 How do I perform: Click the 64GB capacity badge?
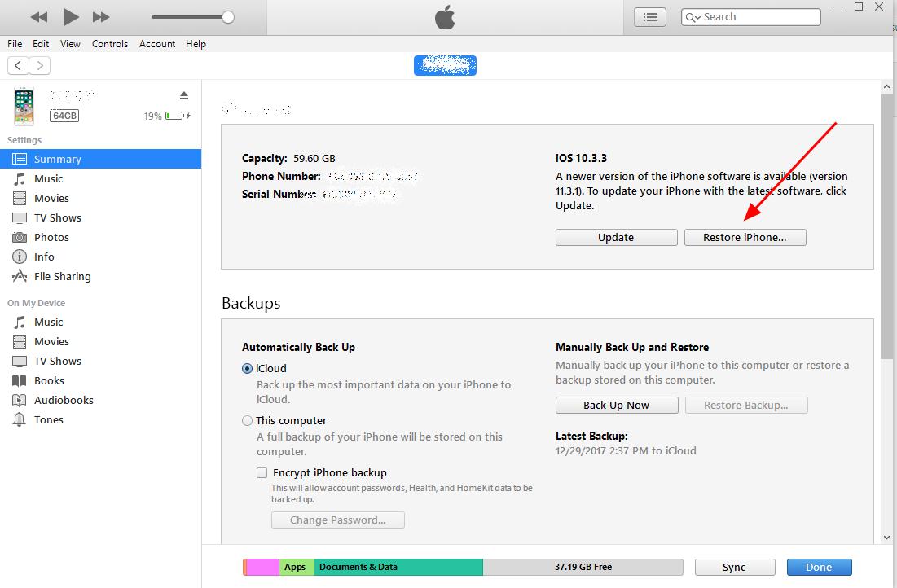pyautogui.click(x=64, y=116)
